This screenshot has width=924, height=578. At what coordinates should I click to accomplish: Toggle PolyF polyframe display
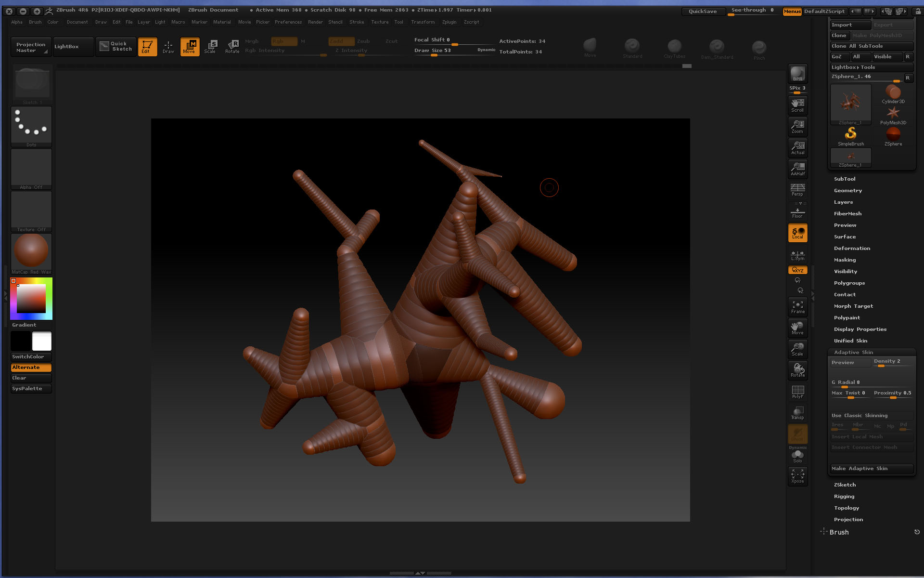coord(797,391)
